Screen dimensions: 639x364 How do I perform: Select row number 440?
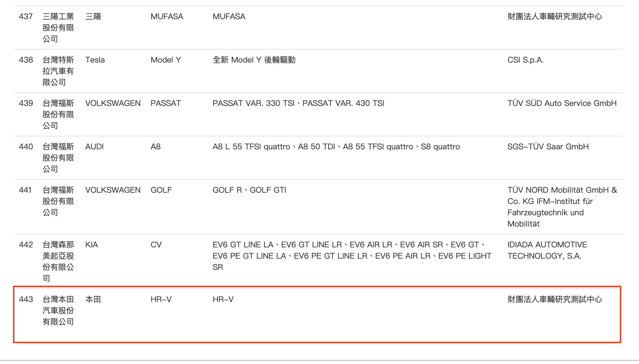(26, 147)
